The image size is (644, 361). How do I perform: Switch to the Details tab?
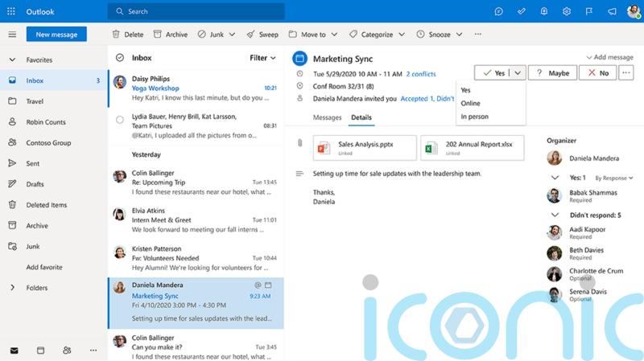click(361, 117)
